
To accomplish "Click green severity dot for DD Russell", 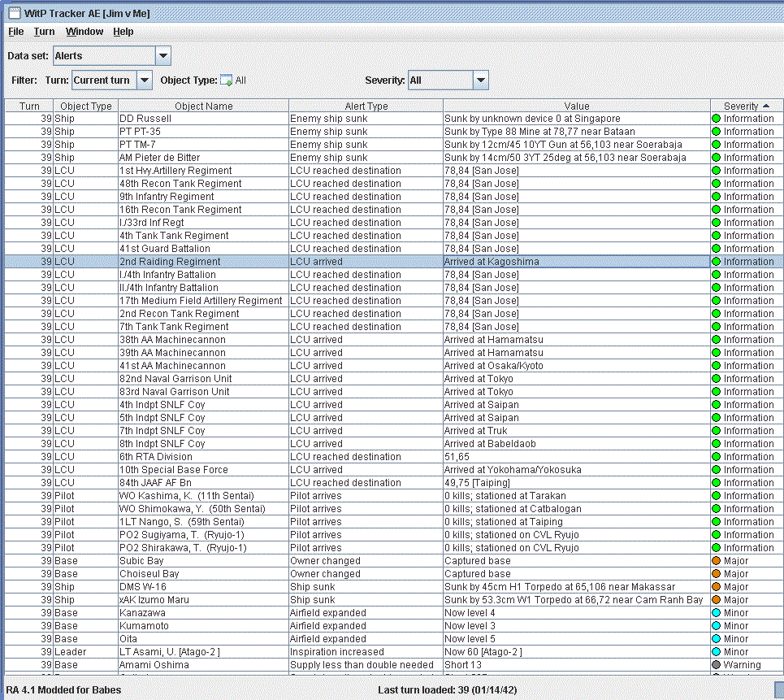I will 717,119.
